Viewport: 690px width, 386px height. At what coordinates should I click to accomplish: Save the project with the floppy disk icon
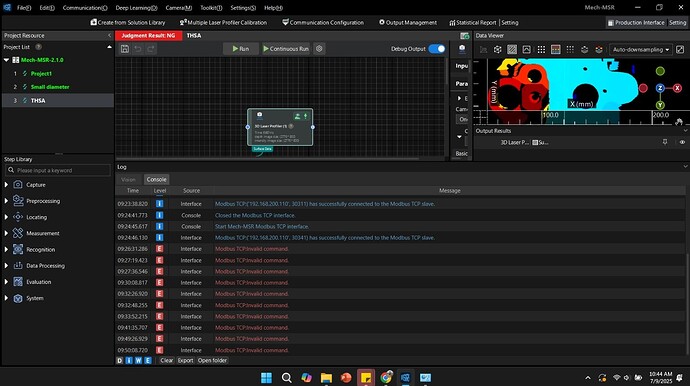tap(125, 49)
